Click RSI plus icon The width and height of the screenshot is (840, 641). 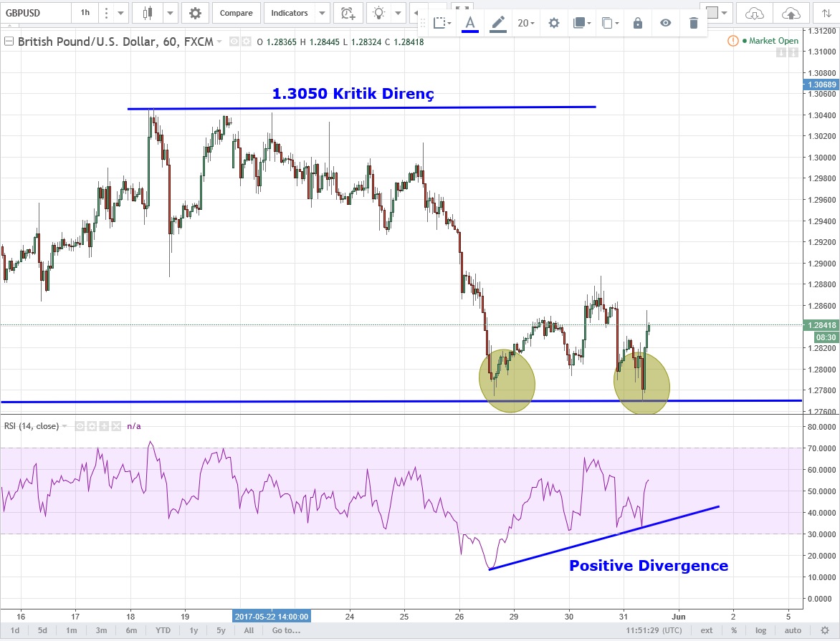pos(103,426)
